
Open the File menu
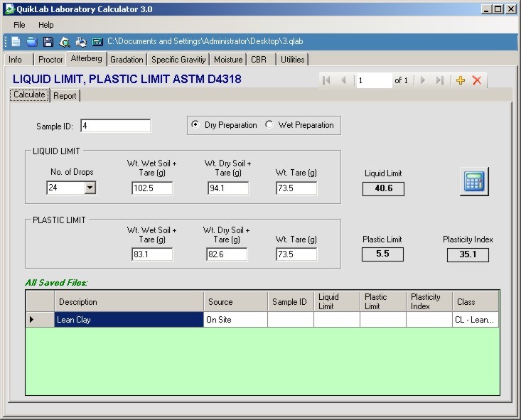tap(19, 25)
